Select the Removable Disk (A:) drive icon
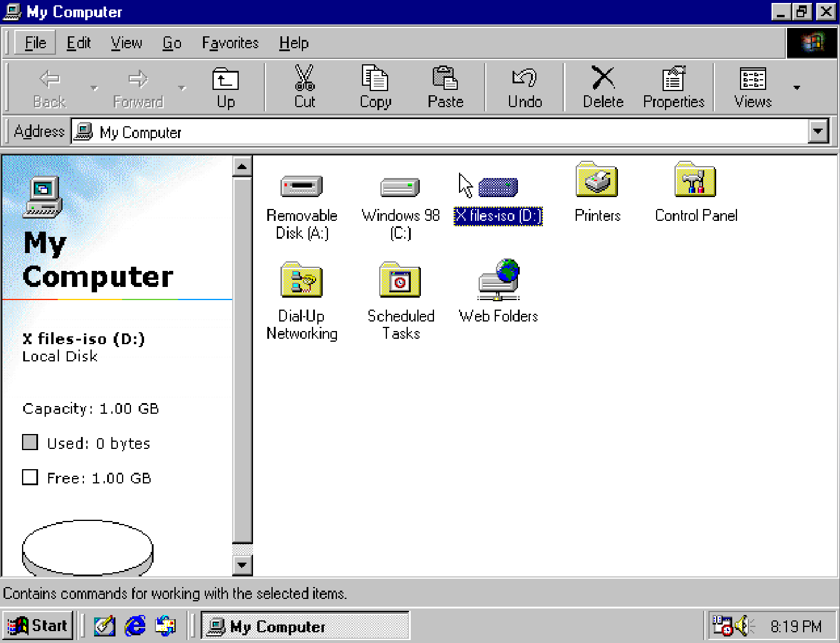The image size is (840, 643). (x=301, y=186)
